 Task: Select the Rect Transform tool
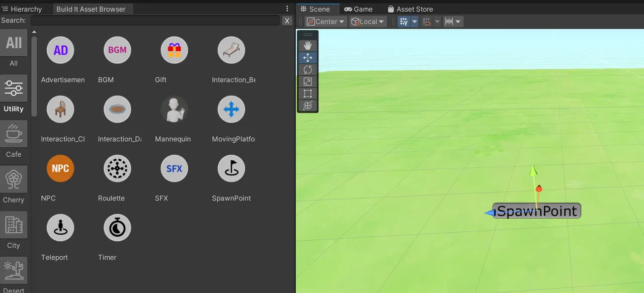(x=307, y=93)
